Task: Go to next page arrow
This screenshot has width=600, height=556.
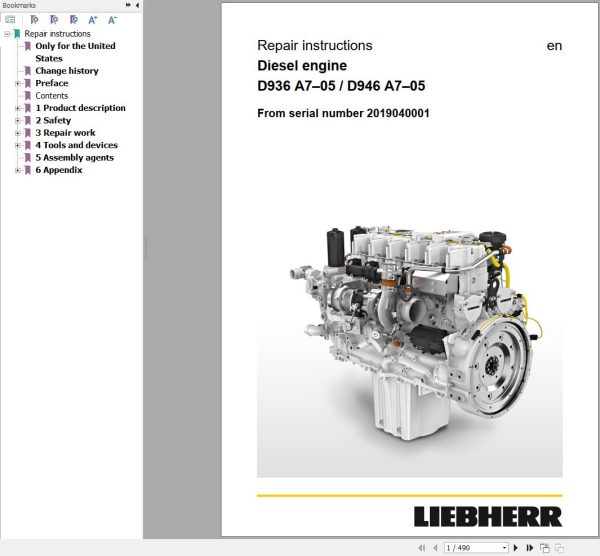Action: coord(515,548)
